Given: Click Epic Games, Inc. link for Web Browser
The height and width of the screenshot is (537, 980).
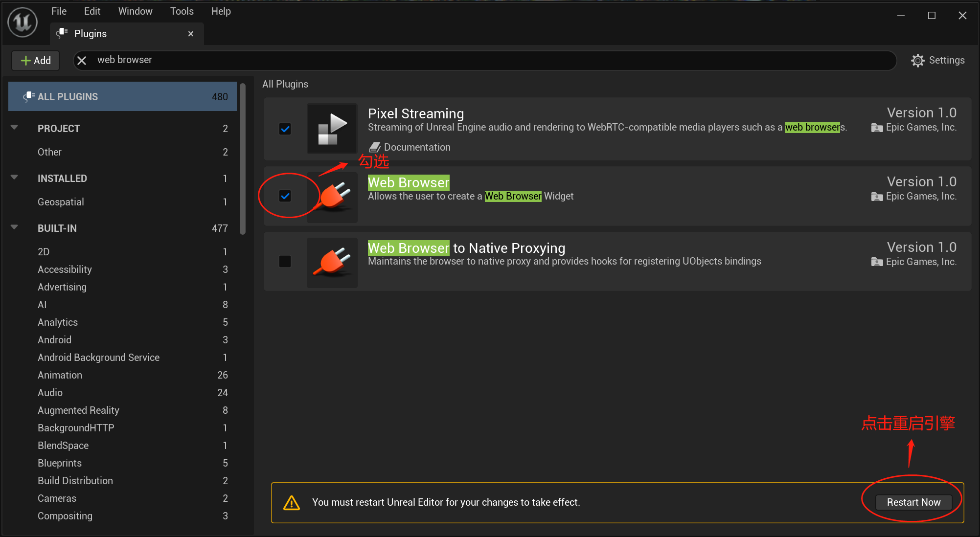Looking at the screenshot, I should click(921, 196).
